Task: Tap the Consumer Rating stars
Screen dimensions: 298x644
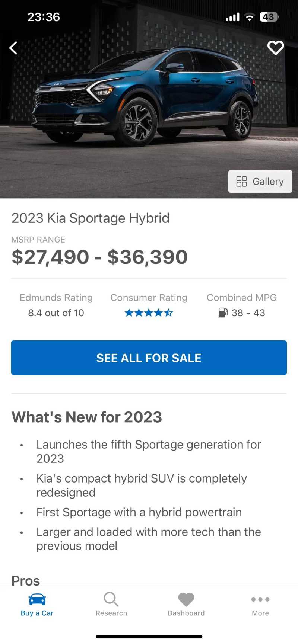Action: (149, 313)
